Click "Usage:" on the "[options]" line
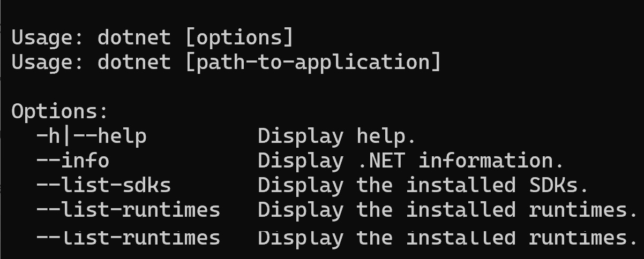Screen dimensions: 644x259 tap(48, 38)
